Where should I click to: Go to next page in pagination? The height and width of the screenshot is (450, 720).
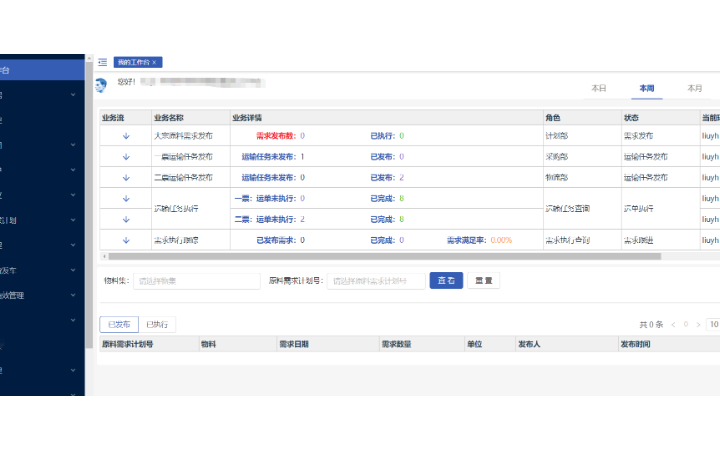[x=698, y=325]
